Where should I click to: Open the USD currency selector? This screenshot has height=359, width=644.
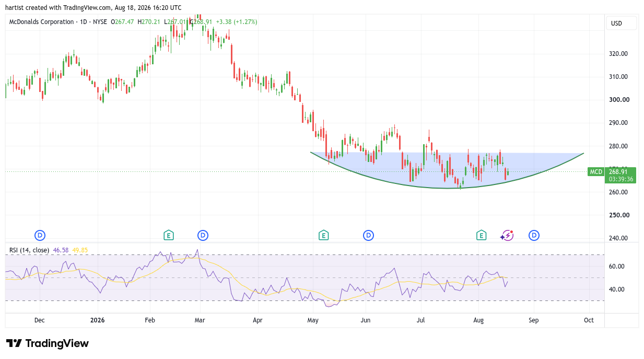pos(621,23)
